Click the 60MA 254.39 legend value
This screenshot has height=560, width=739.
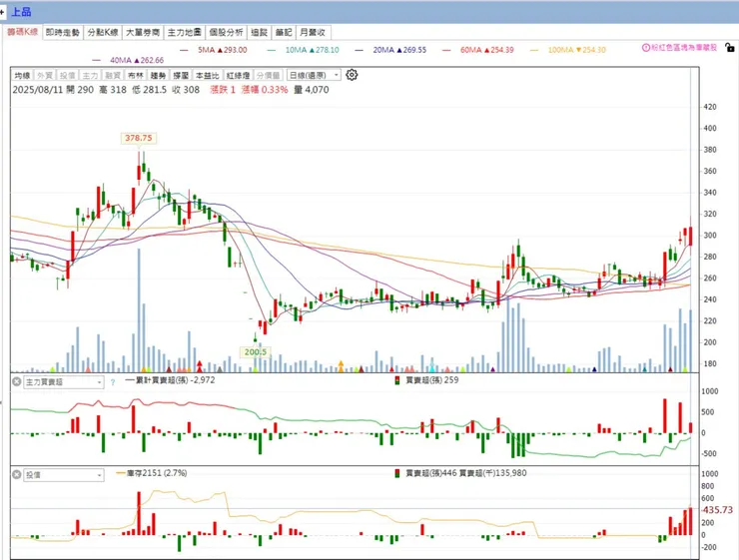(487, 50)
